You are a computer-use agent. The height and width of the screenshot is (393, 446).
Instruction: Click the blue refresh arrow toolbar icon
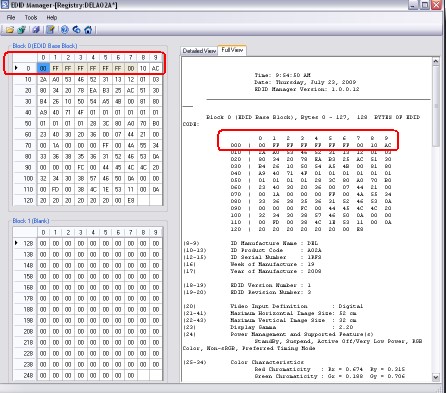[x=76, y=30]
